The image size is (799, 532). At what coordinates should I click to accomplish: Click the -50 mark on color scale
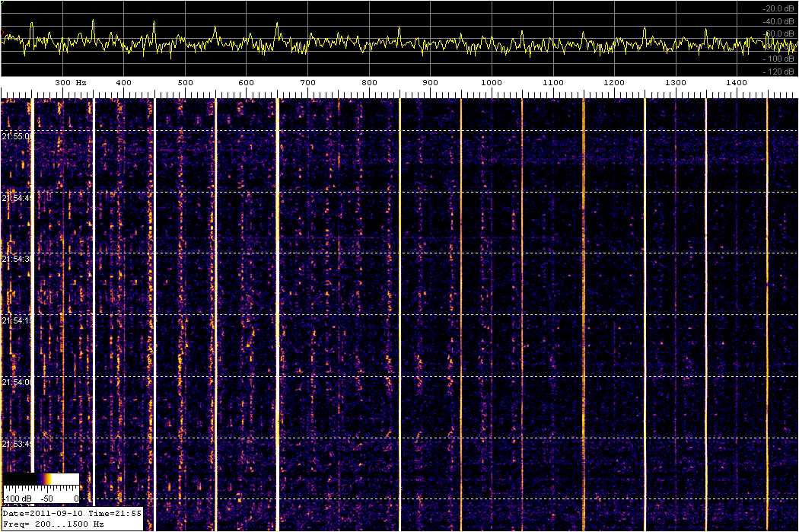click(x=45, y=499)
